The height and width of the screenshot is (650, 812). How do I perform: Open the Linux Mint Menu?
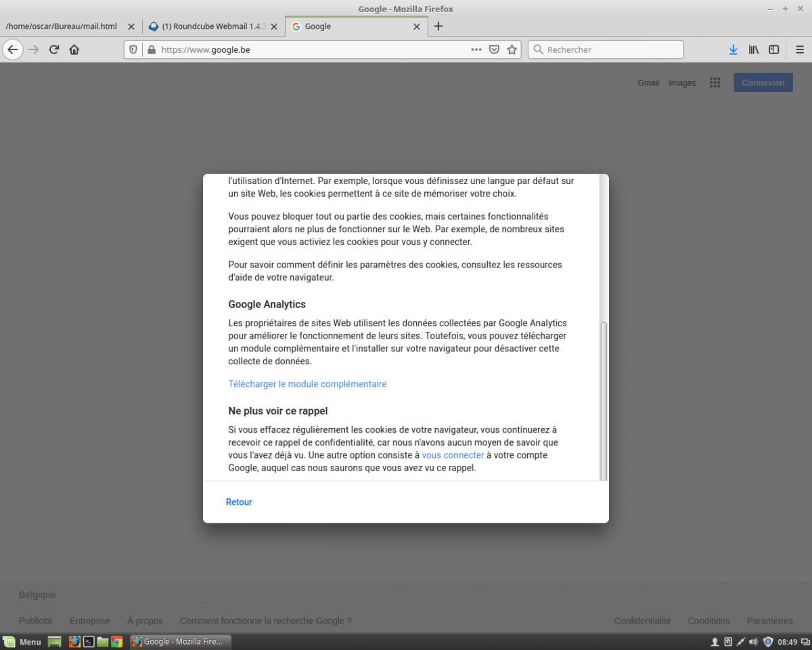pos(22,642)
